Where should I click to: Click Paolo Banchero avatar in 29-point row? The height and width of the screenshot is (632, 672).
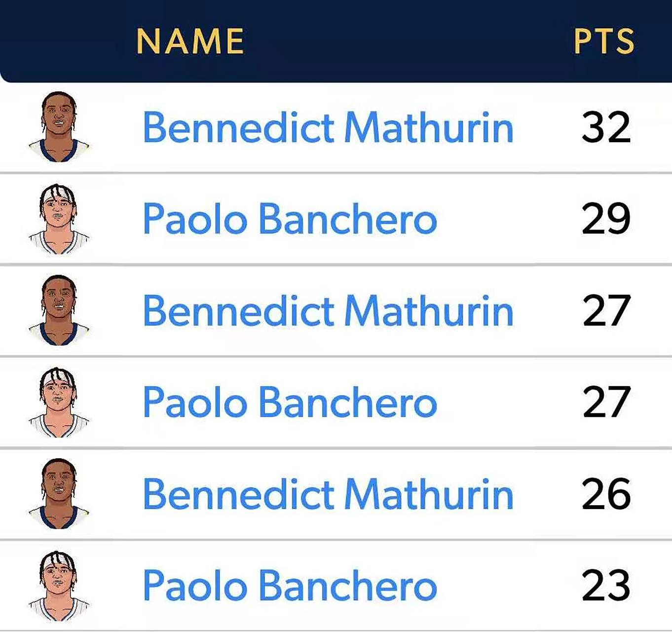[x=59, y=219]
